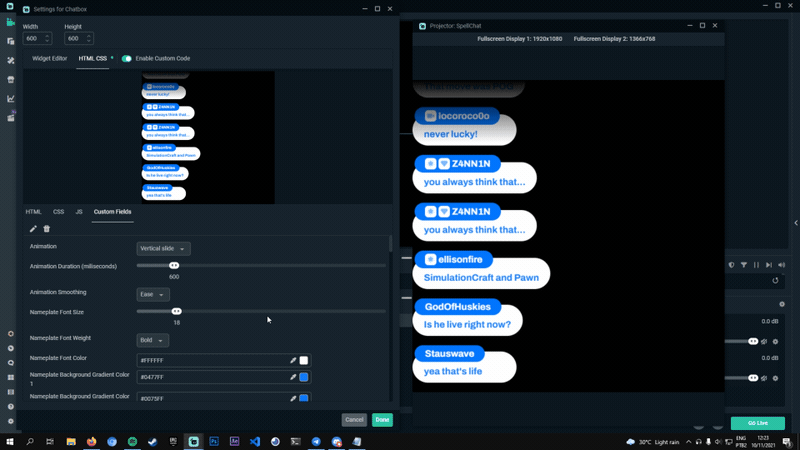Adjust Nameplate Font Size slider handle
Image resolution: width=800 pixels, height=450 pixels.
(x=177, y=311)
